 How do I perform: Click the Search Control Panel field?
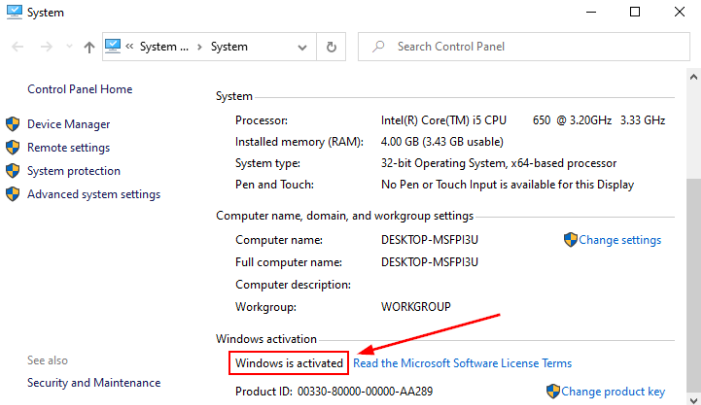click(524, 46)
